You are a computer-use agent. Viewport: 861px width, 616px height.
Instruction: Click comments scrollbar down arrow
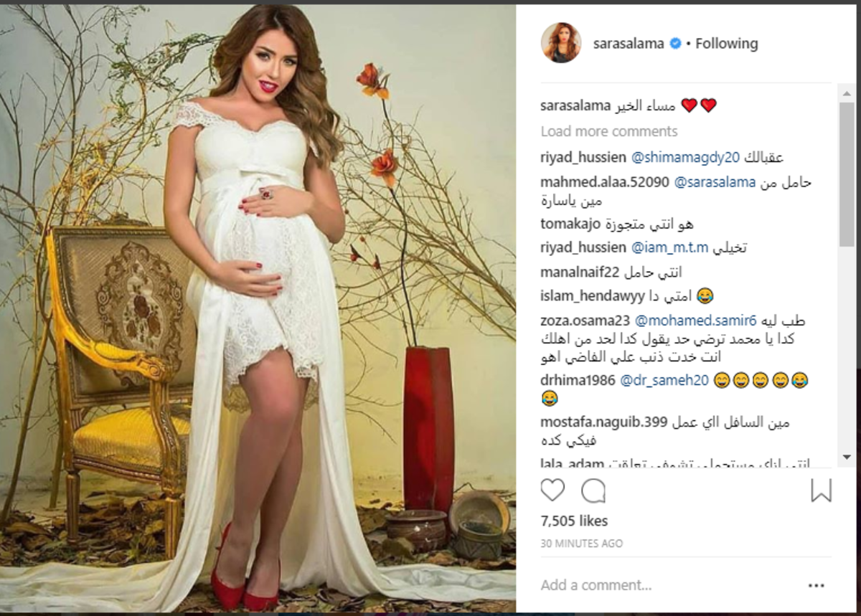click(x=847, y=457)
